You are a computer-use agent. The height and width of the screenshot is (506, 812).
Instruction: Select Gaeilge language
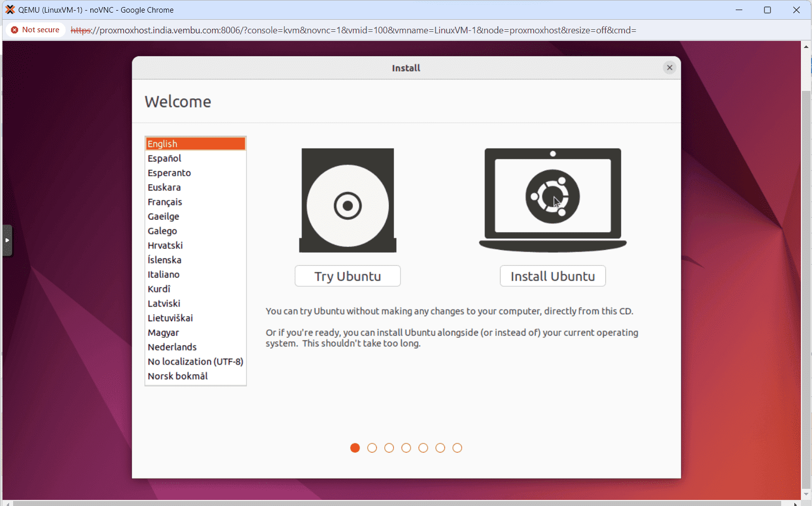(x=195, y=217)
